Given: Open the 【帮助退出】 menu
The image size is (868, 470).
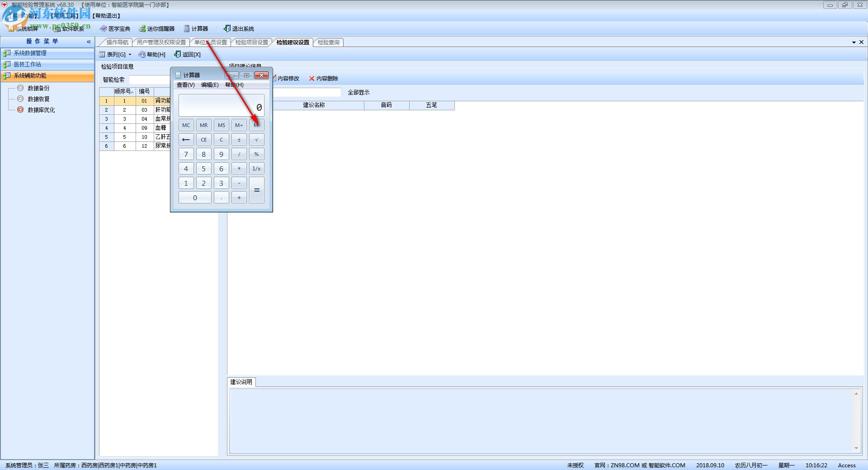Looking at the screenshot, I should coord(107,16).
